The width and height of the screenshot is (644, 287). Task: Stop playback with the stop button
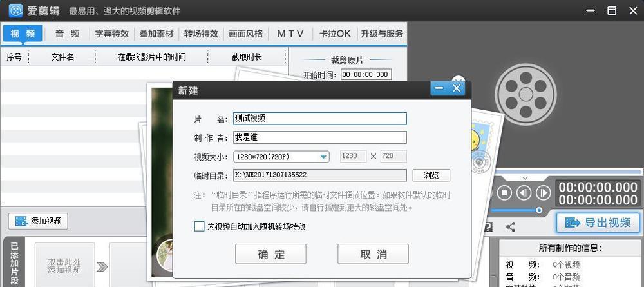coord(505,193)
